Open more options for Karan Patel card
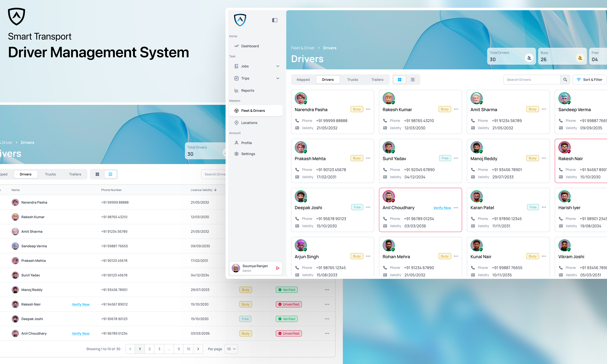Image resolution: width=607 pixels, height=364 pixels. pos(544,207)
